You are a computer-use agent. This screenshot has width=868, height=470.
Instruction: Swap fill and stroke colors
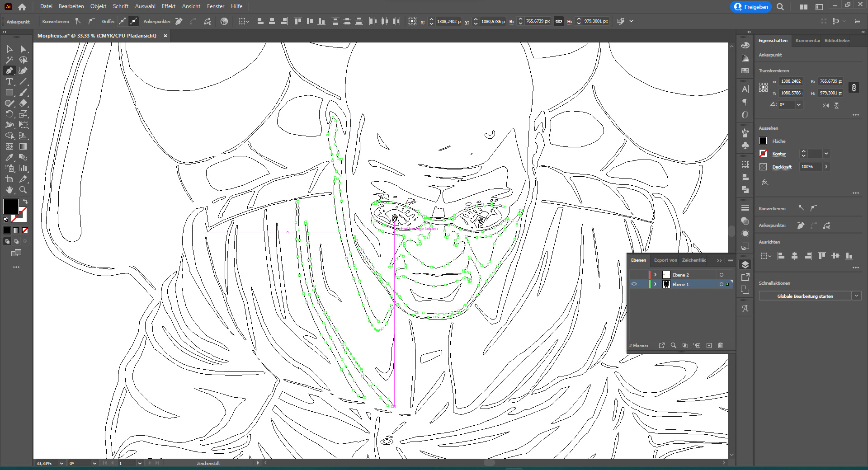pos(25,202)
